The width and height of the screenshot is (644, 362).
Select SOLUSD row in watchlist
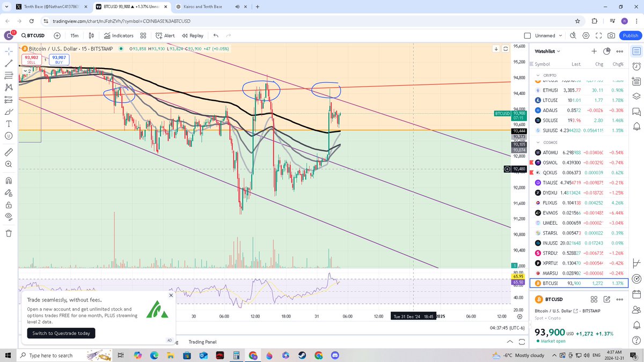(580, 120)
